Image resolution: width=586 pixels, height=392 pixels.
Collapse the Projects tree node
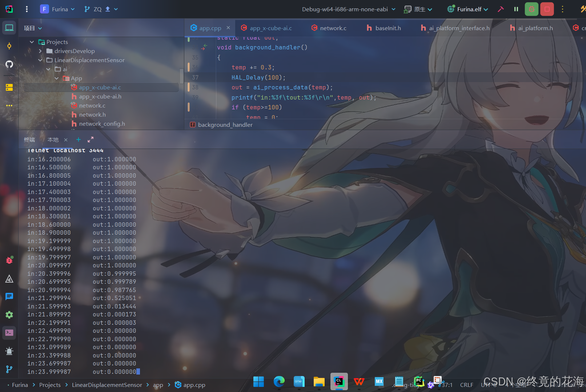tap(32, 42)
